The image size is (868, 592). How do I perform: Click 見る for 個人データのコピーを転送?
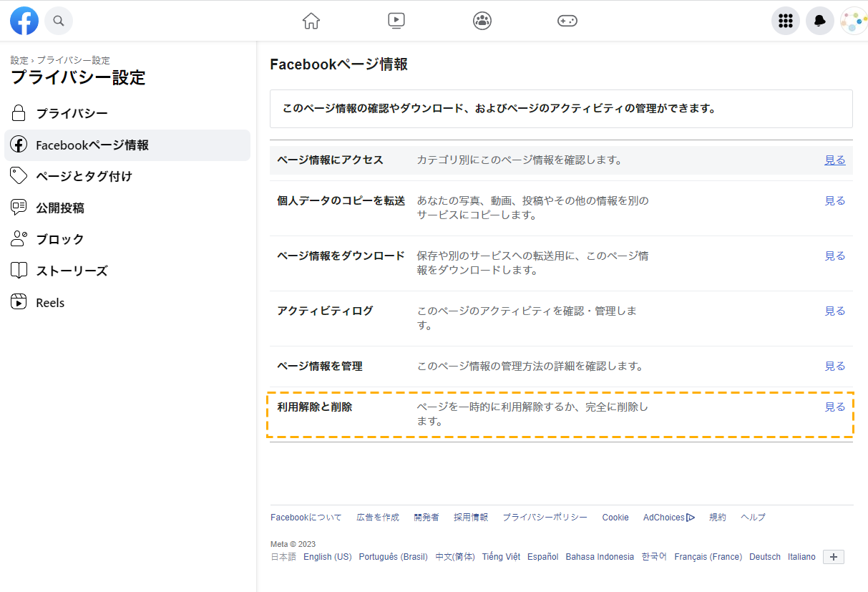coord(835,200)
